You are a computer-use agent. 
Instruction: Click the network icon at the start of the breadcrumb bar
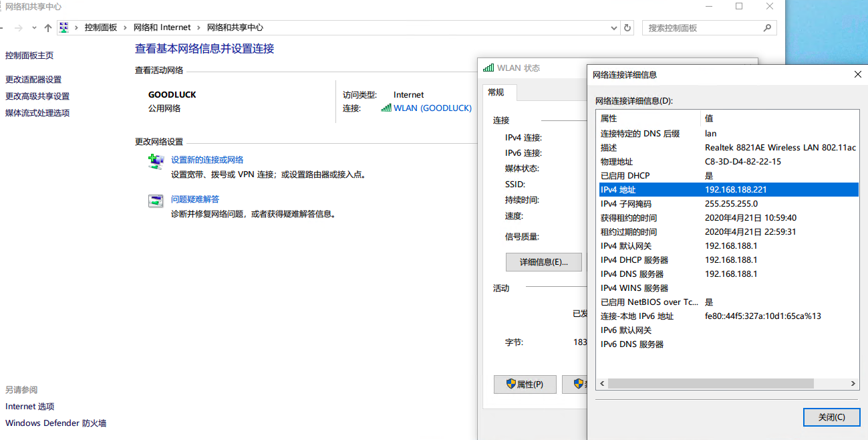coord(63,27)
